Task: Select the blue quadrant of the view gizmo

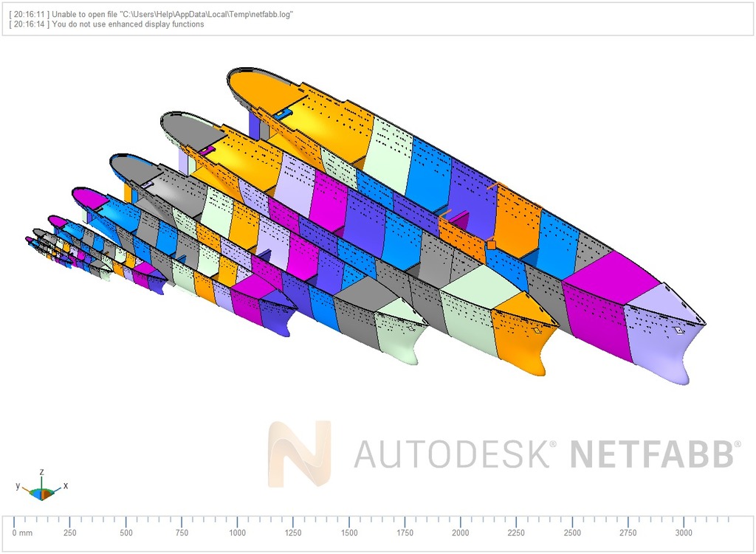Action: click(38, 494)
